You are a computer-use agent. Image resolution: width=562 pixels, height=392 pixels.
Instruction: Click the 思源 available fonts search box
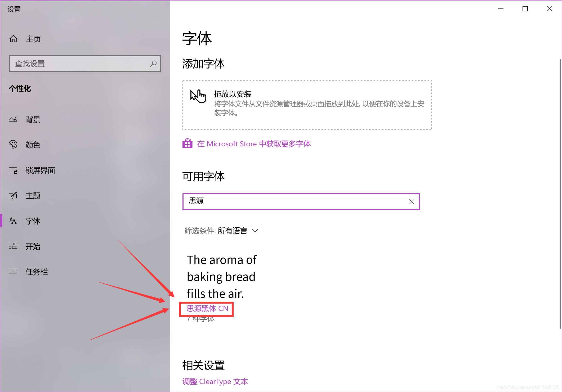click(301, 202)
